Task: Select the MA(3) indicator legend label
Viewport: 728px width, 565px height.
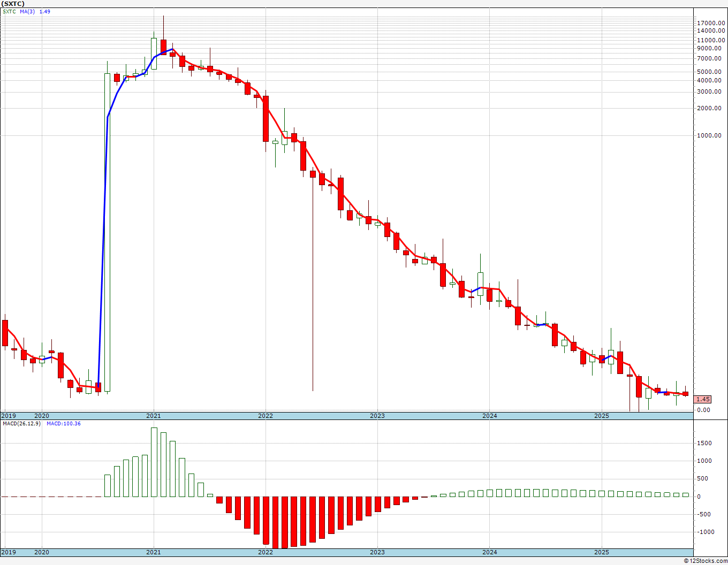Action: tap(27, 11)
